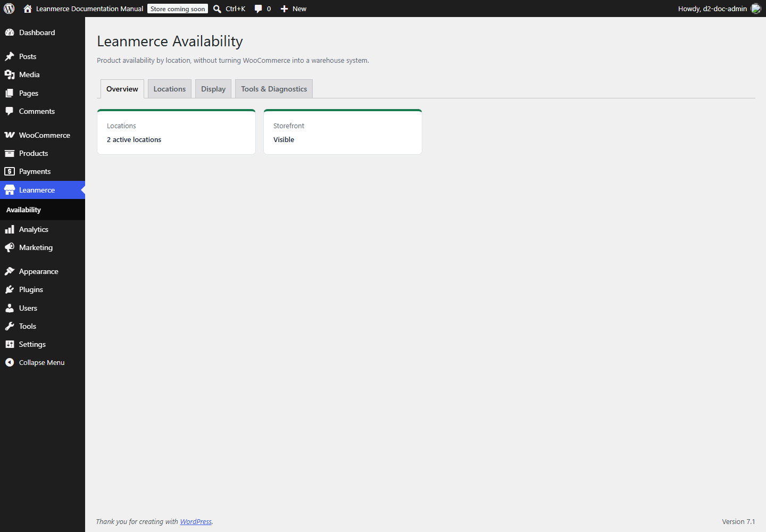Click the Version 7.1 footer text
Viewport: 766px width, 532px height.
(x=738, y=521)
